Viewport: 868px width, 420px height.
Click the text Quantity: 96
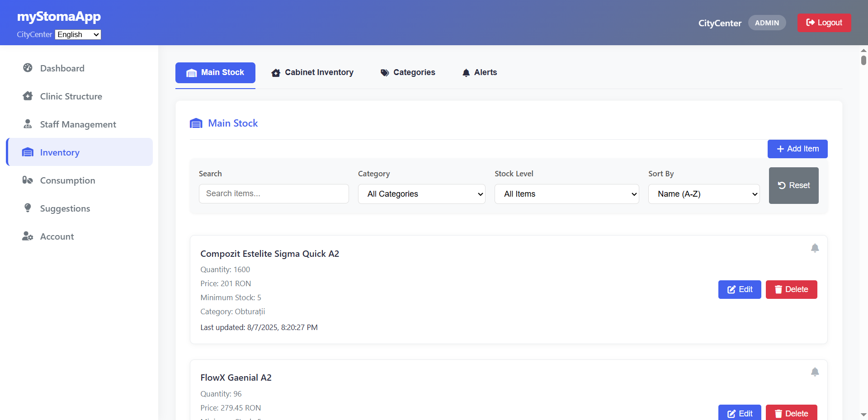click(221, 394)
